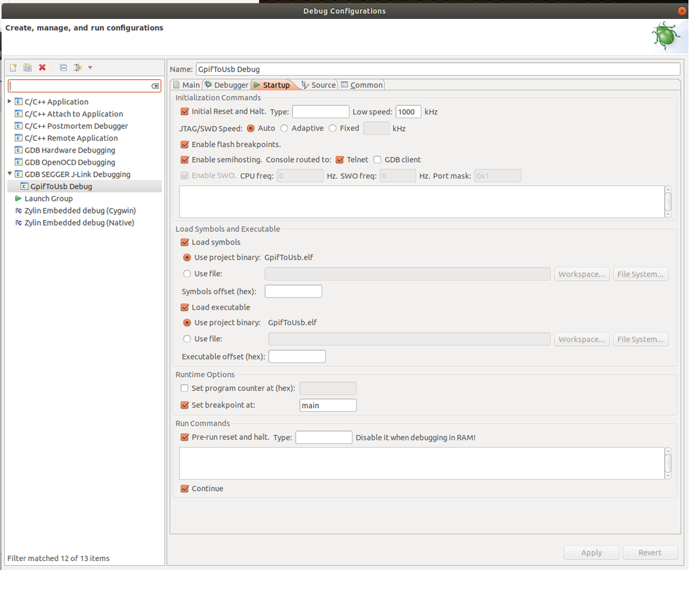Delete the selected launch configuration
700x601 pixels.
coord(41,67)
